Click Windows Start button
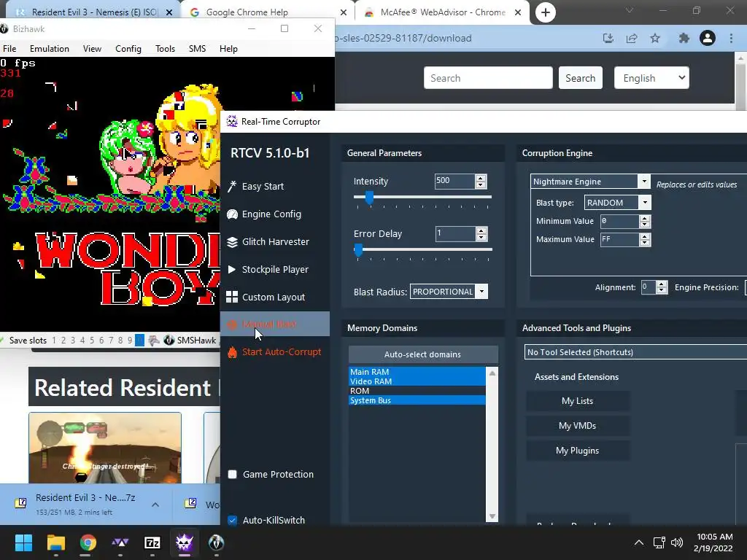 click(23, 542)
